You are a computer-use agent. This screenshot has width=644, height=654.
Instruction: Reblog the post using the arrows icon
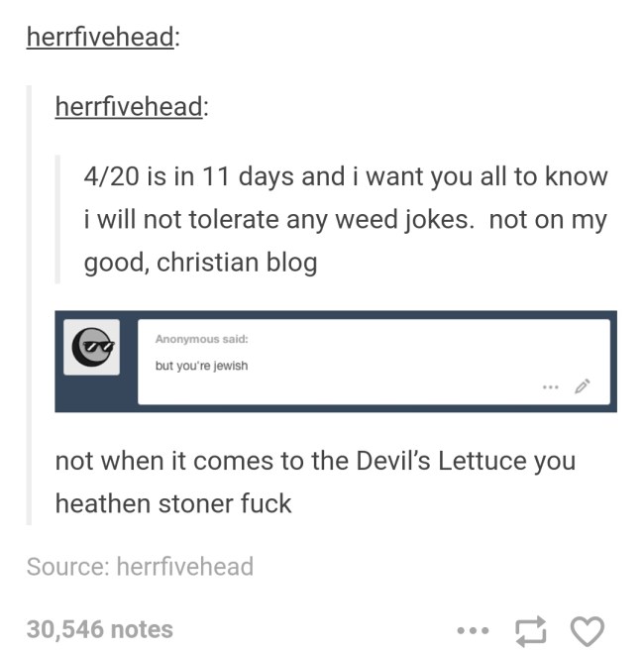530,631
